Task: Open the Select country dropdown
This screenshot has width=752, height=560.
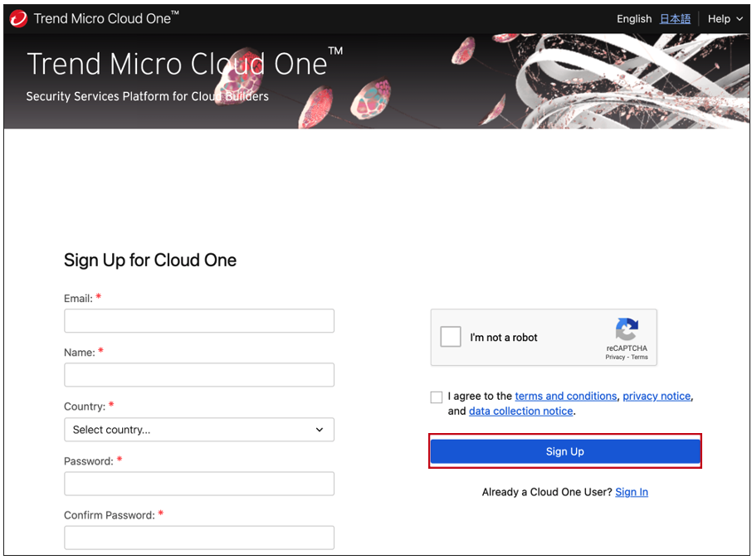Action: (199, 430)
